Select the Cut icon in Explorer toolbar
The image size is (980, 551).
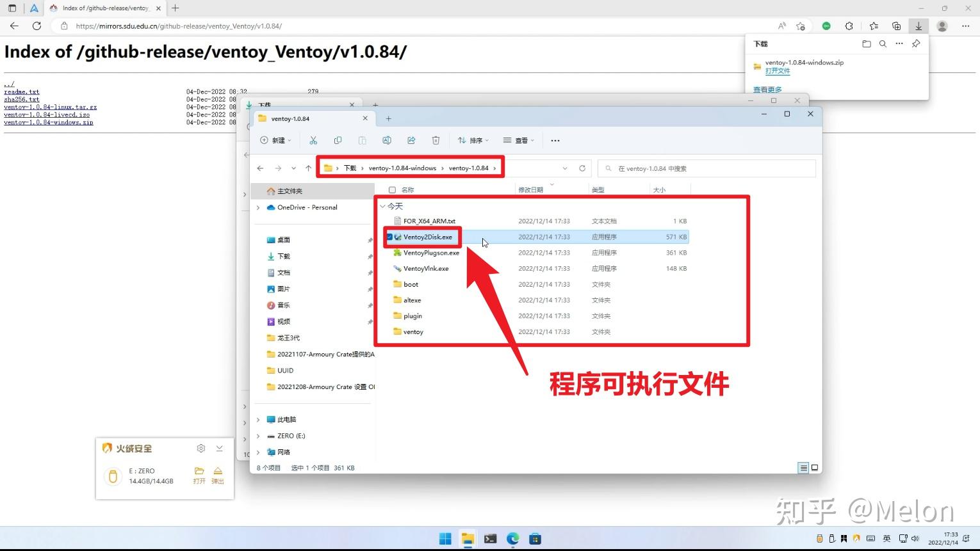313,140
